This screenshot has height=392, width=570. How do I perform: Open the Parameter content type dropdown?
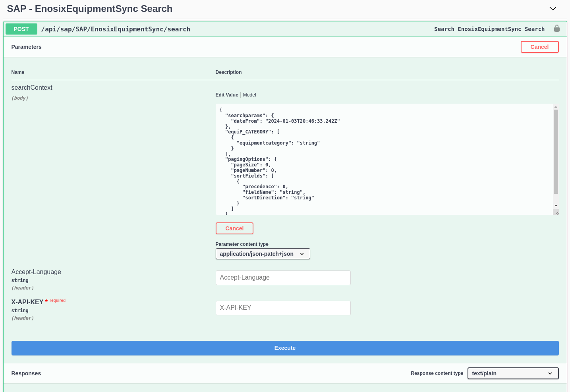click(x=263, y=254)
